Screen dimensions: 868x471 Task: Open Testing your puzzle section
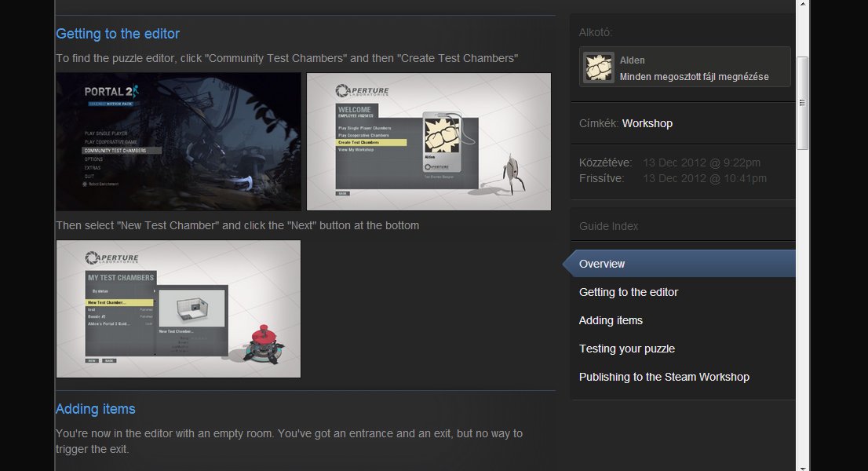click(x=626, y=349)
